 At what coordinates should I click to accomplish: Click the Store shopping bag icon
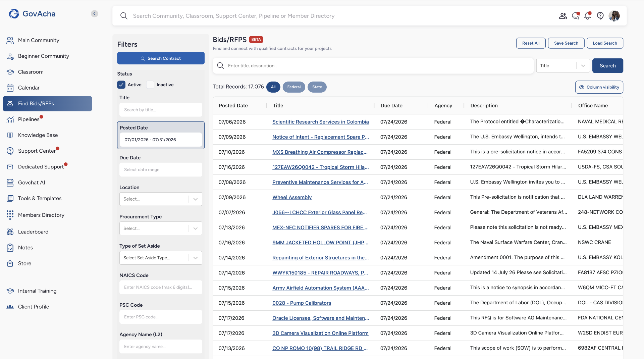coord(10,263)
